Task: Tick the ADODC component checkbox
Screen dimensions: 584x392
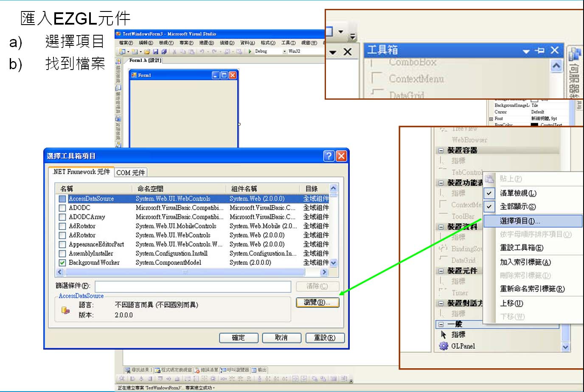Action: pyautogui.click(x=62, y=208)
